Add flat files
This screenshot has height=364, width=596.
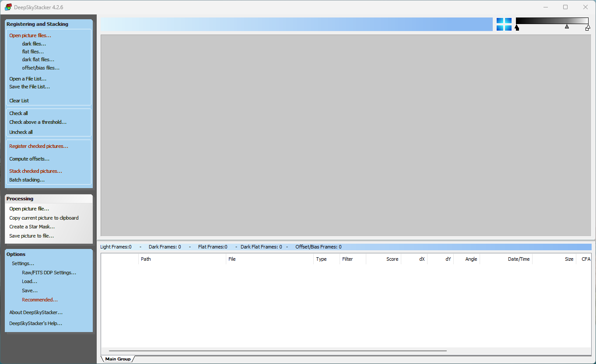click(33, 52)
